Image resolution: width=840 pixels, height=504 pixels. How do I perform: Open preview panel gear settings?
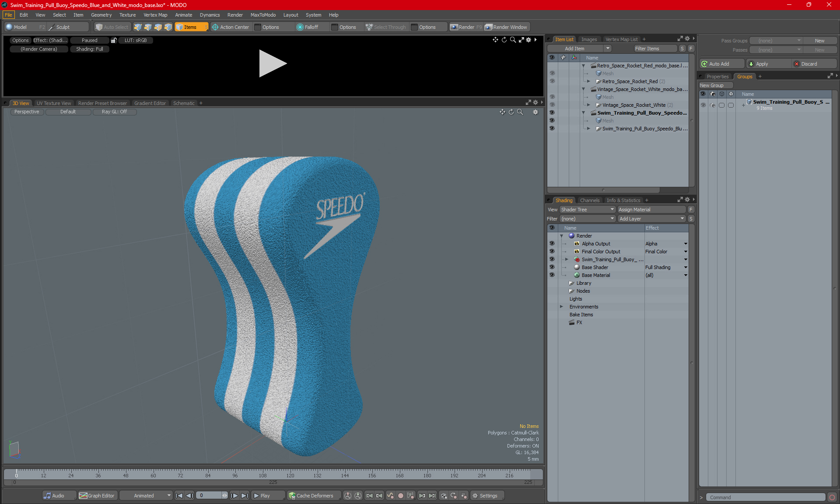pyautogui.click(x=528, y=40)
